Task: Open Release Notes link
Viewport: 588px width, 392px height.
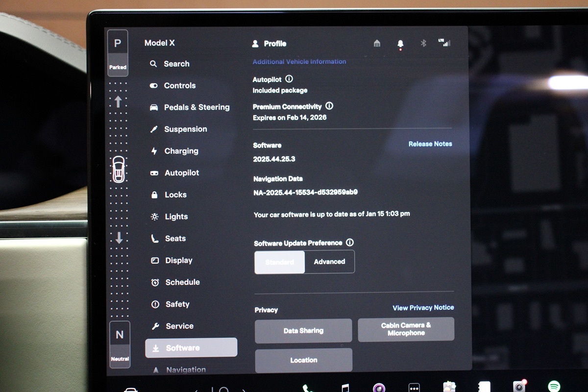Action: tap(430, 144)
